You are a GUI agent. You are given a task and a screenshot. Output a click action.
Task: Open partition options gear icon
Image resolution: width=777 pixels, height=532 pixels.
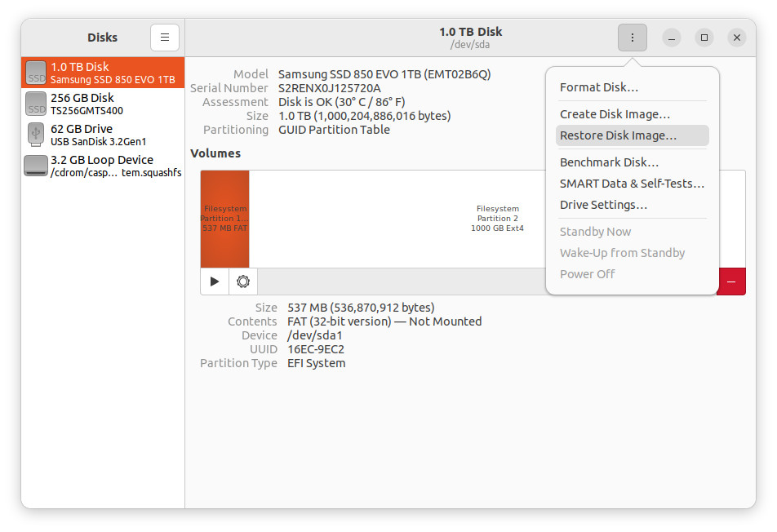coord(242,282)
